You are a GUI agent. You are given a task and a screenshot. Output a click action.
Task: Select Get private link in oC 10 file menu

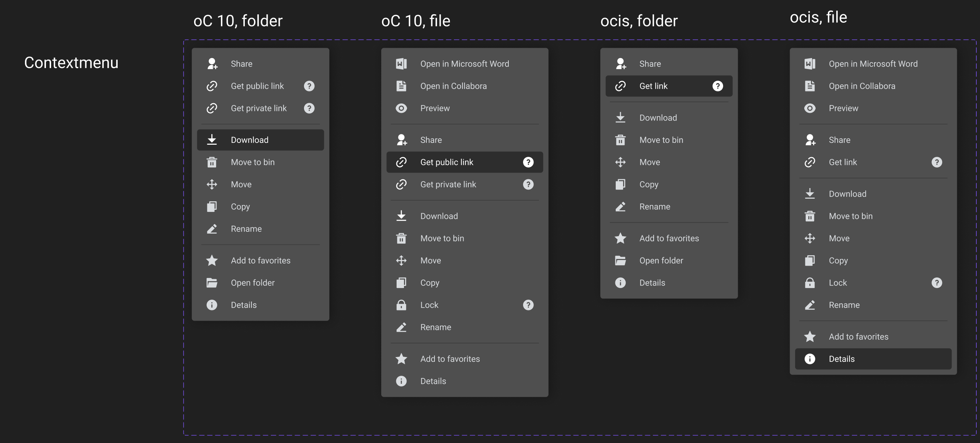pos(448,184)
